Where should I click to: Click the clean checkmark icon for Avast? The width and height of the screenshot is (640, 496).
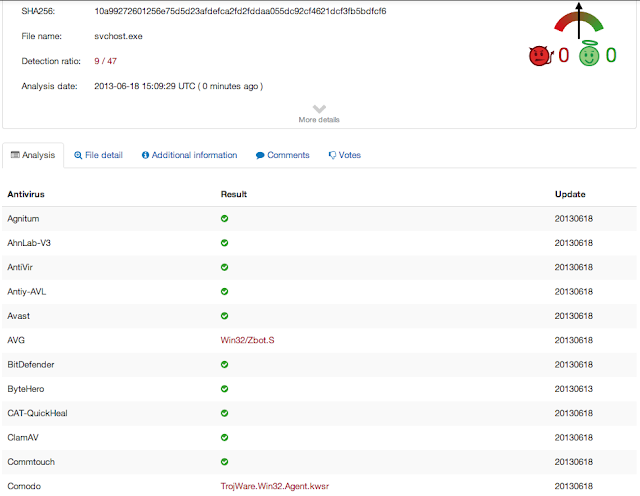point(224,316)
